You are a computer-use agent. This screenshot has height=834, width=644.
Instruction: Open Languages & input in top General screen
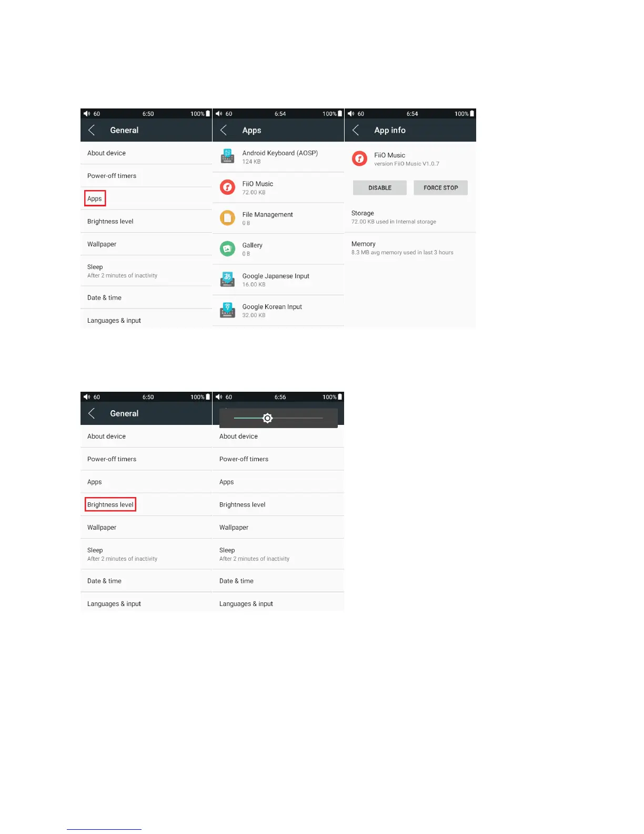click(x=146, y=320)
